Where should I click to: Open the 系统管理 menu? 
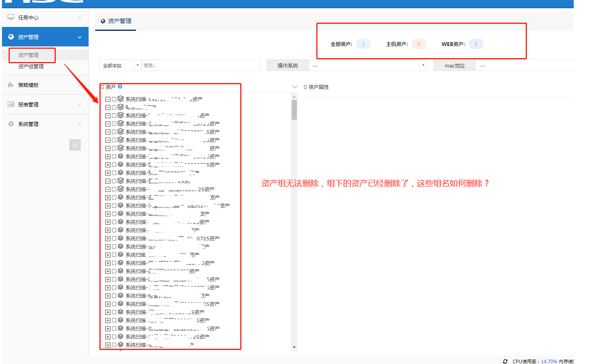pos(45,124)
